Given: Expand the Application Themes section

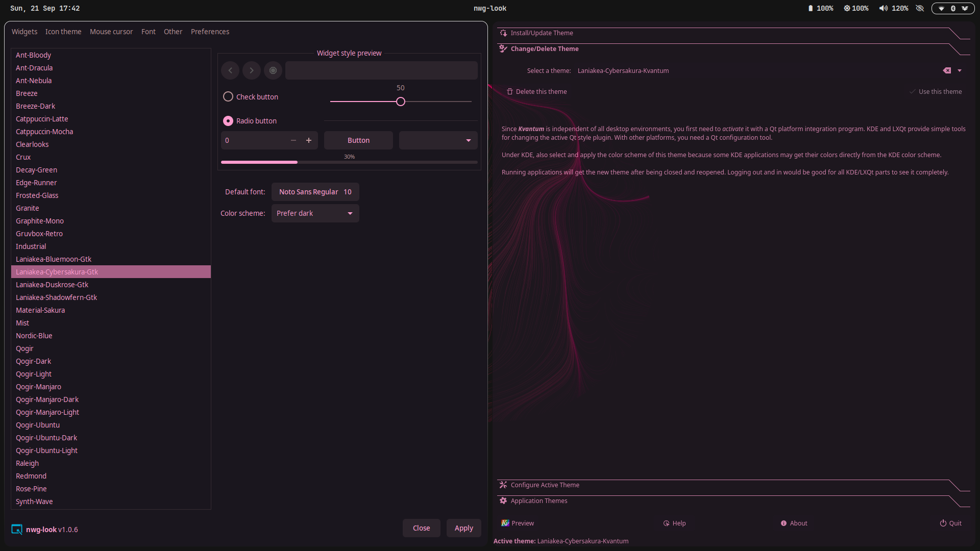Looking at the screenshot, I should [538, 500].
